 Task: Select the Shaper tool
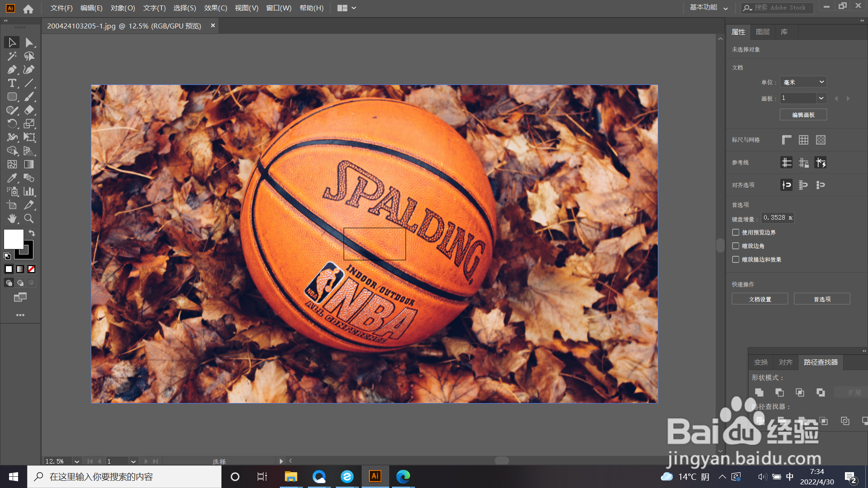[x=12, y=110]
